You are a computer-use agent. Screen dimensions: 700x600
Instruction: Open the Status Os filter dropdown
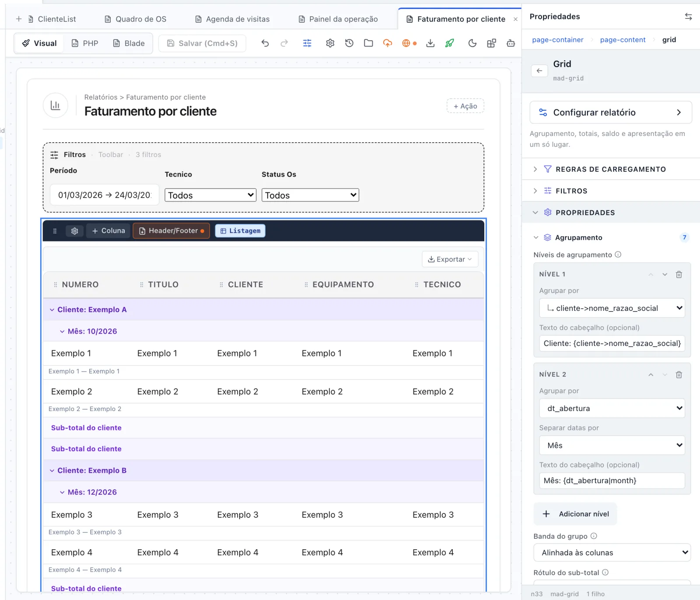pyautogui.click(x=310, y=195)
